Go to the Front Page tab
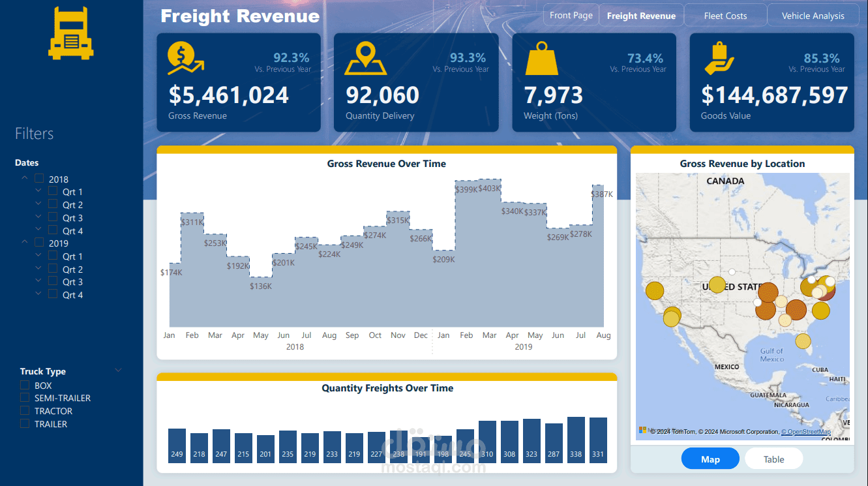 click(x=571, y=14)
